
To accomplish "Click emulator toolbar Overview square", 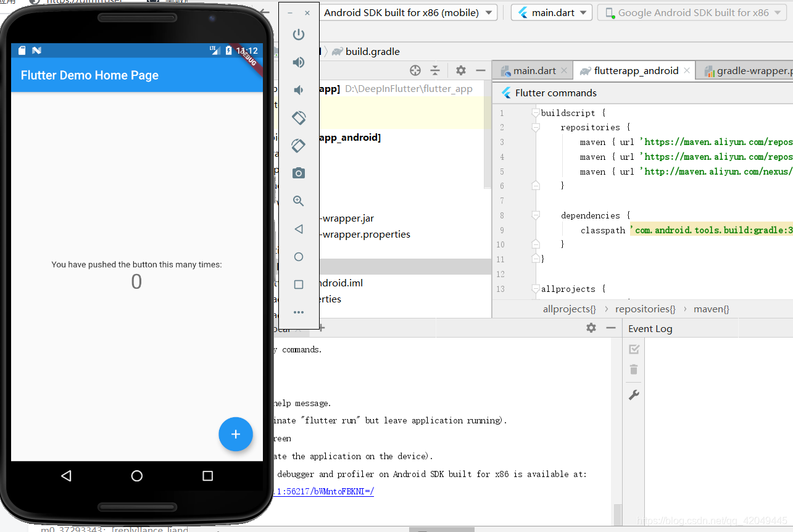I will pos(299,285).
